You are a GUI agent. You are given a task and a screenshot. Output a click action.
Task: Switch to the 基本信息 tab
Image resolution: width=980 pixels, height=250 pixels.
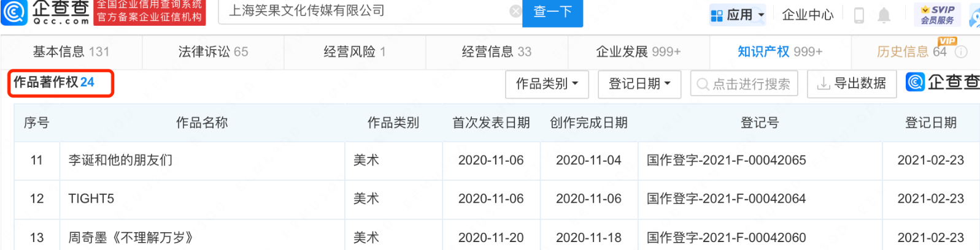(71, 52)
